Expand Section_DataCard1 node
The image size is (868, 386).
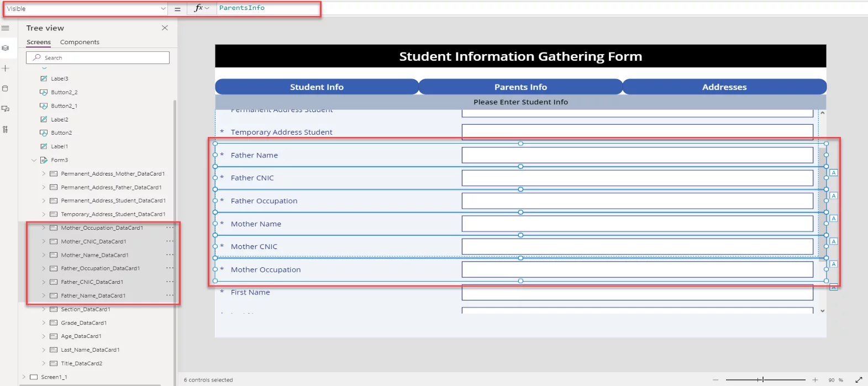pyautogui.click(x=44, y=309)
